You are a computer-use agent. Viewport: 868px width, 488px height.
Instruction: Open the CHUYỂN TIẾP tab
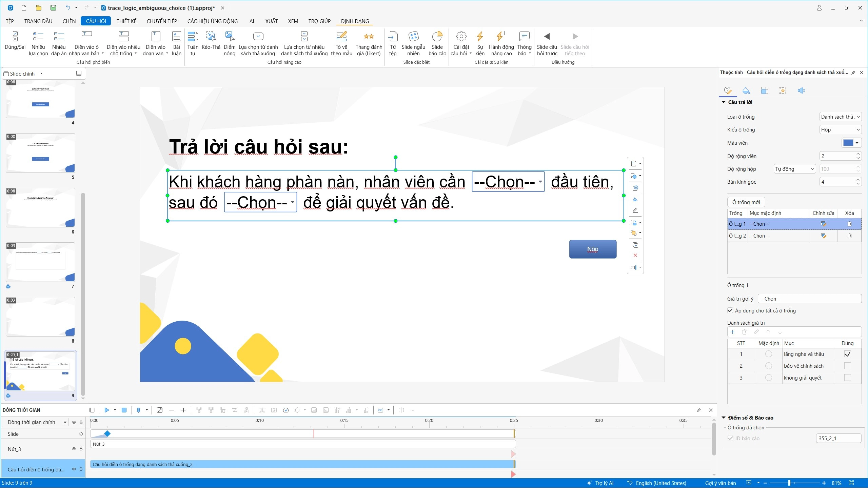tap(162, 21)
